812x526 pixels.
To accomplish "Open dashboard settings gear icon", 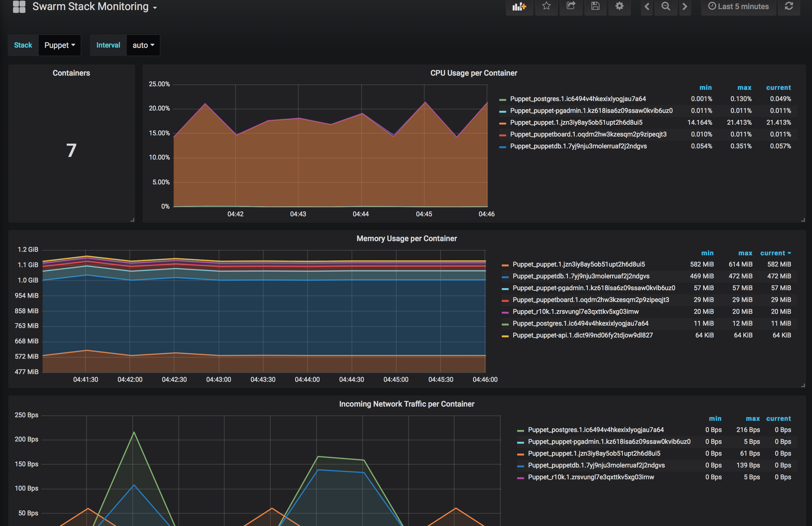I will 619,6.
